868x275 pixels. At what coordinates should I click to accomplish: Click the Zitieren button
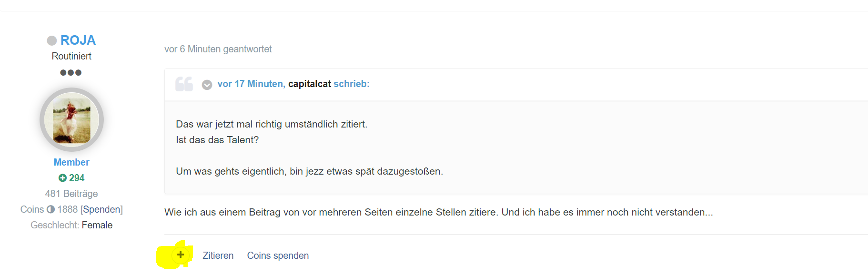pos(218,255)
